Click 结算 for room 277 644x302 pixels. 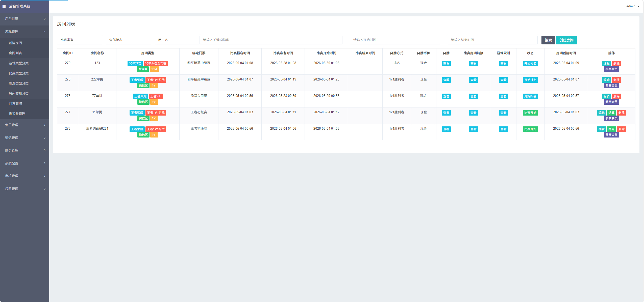(611, 113)
